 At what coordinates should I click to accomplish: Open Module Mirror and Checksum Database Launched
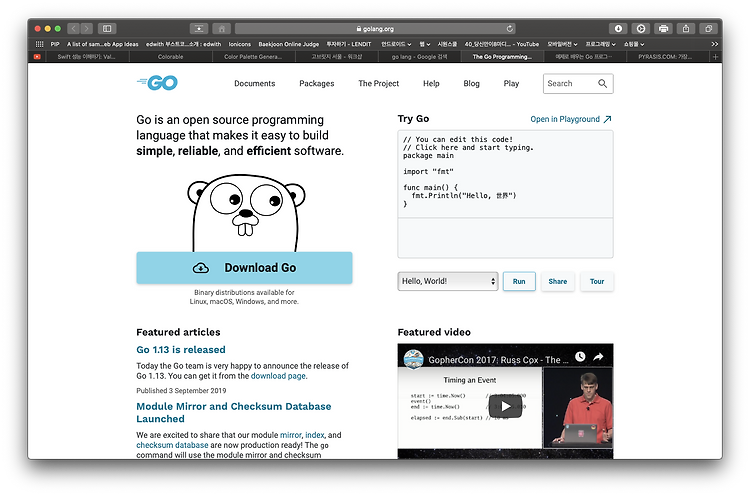pos(234,412)
